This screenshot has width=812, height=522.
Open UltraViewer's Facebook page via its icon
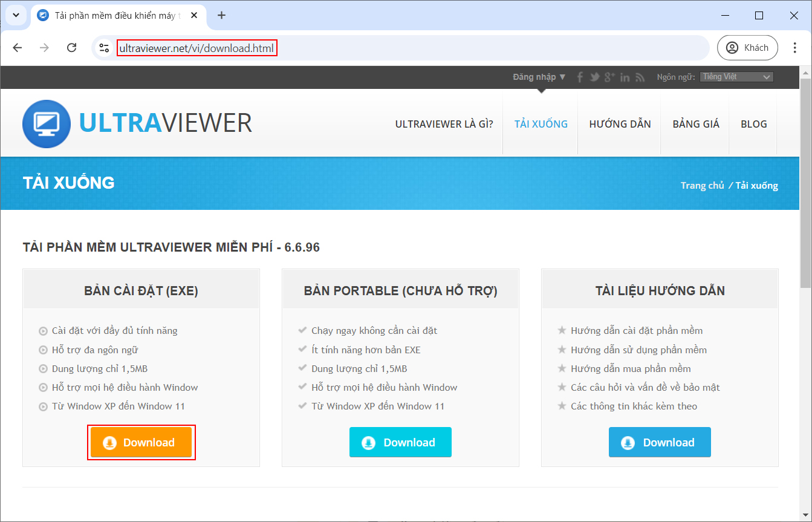(579, 77)
